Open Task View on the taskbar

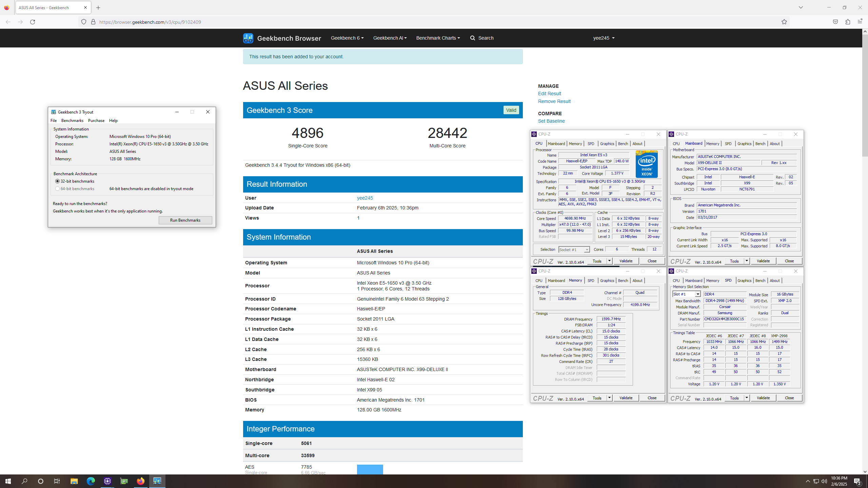click(57, 481)
